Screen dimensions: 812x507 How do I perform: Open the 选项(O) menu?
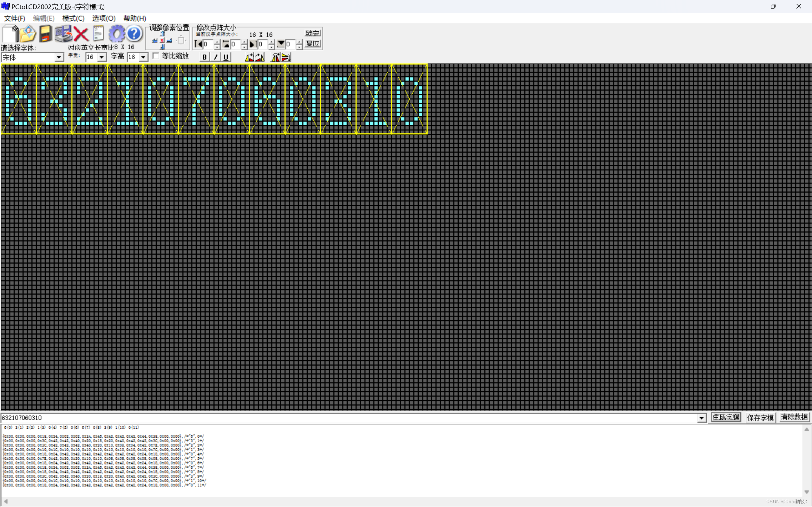pyautogui.click(x=104, y=18)
